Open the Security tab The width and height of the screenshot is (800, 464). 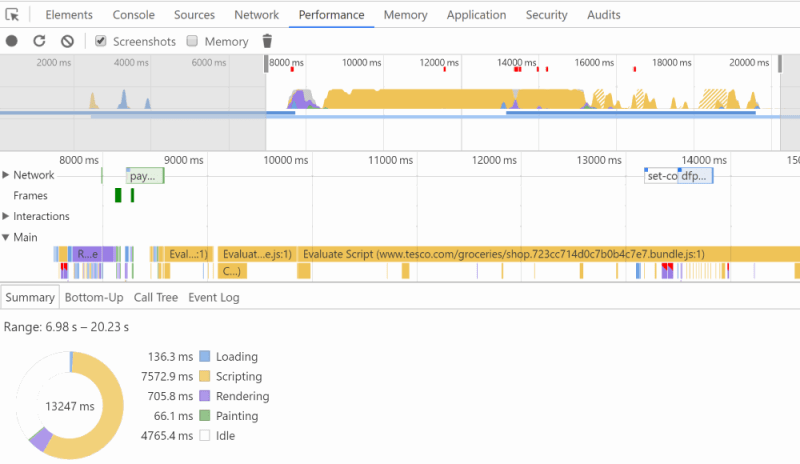pos(546,15)
